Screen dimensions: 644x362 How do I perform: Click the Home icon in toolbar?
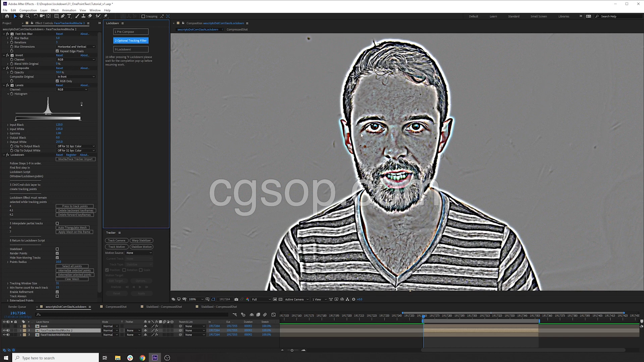pos(7,16)
